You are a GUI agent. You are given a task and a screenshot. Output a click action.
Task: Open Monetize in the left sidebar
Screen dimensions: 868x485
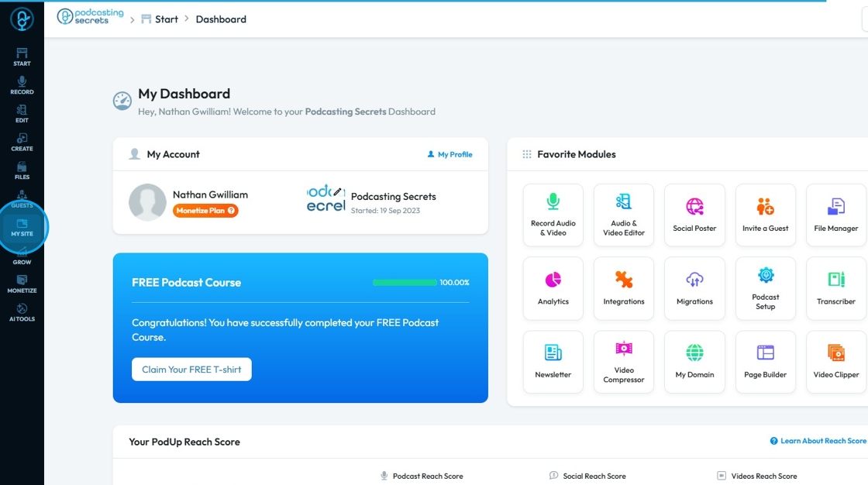pyautogui.click(x=22, y=284)
